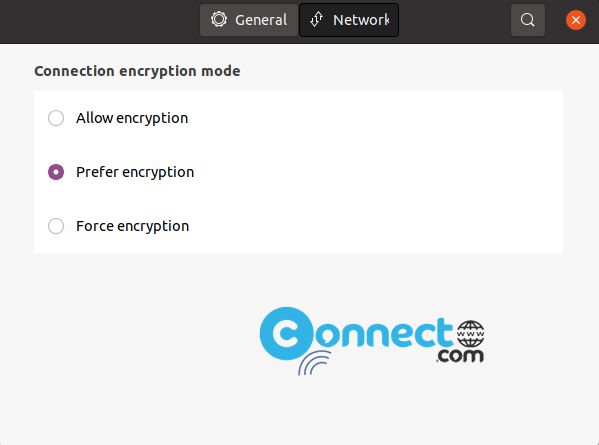Click the ".com" text in logo

click(460, 356)
